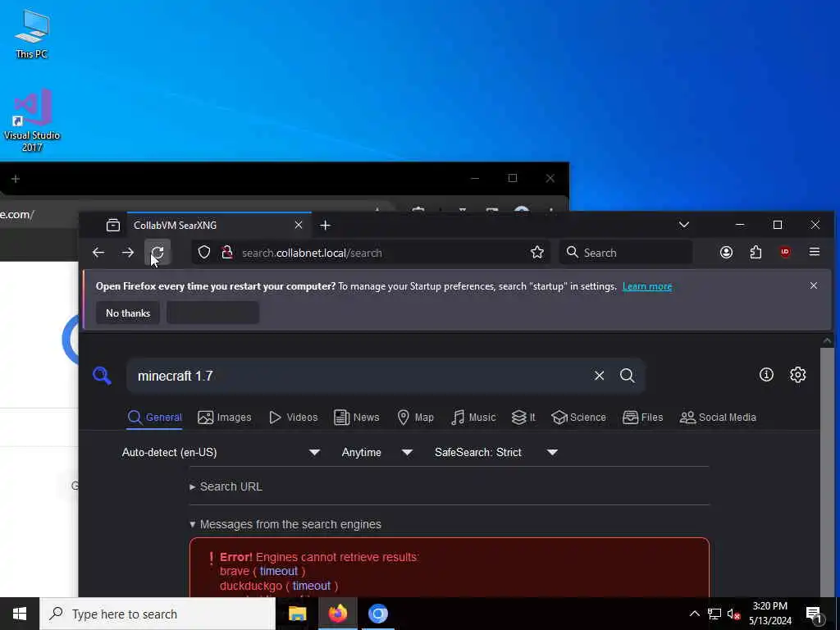Click the Firefox taskbar icon
The image size is (840, 630).
click(x=337, y=614)
